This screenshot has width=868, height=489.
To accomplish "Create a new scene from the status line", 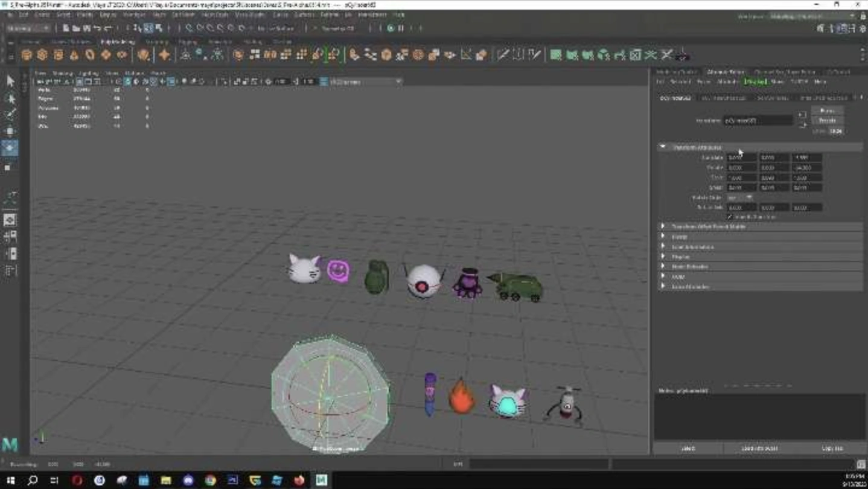I will click(66, 28).
